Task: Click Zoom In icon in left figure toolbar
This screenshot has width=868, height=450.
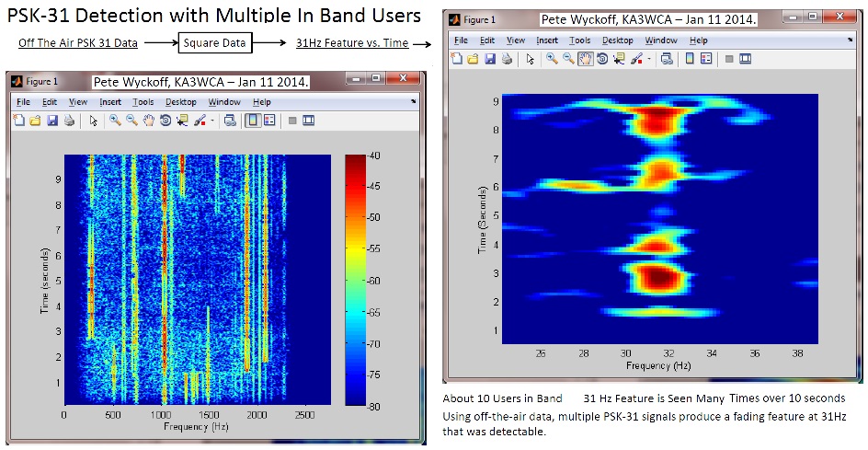Action: tap(115, 120)
